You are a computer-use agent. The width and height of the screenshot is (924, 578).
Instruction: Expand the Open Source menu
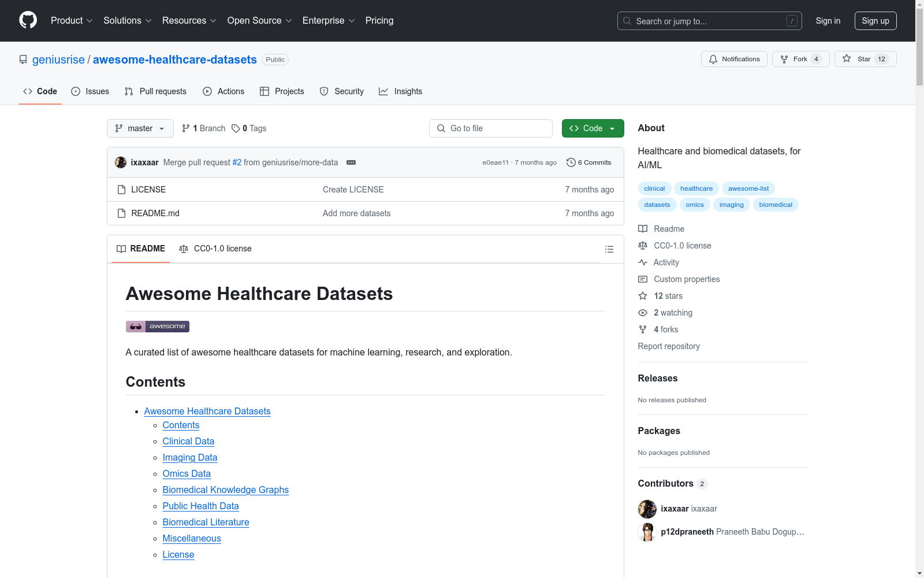click(x=260, y=21)
